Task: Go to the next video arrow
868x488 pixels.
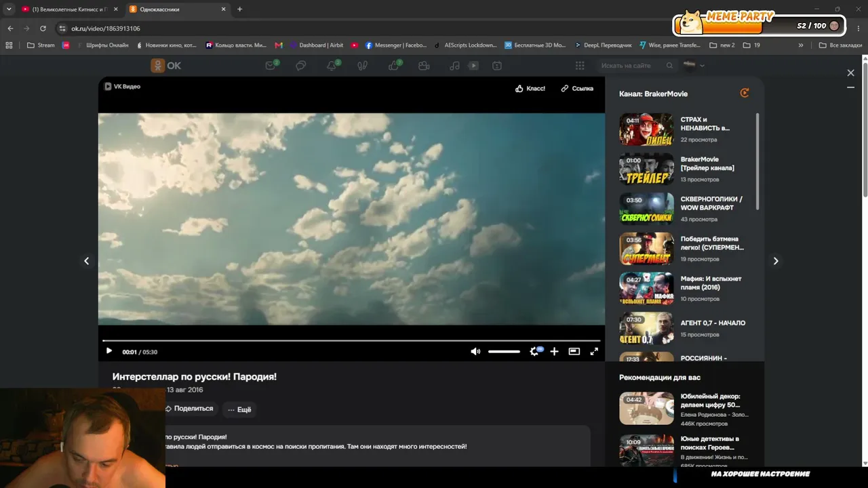Action: [x=776, y=261]
